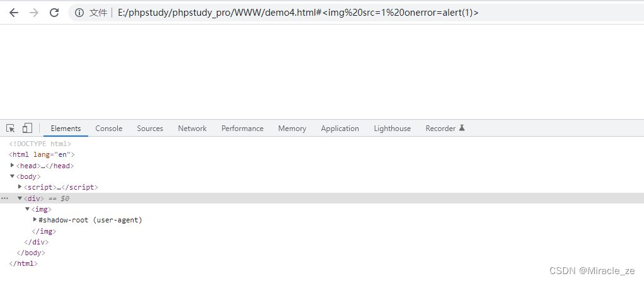Click the three-dot actions on the selected div row

[x=5, y=198]
